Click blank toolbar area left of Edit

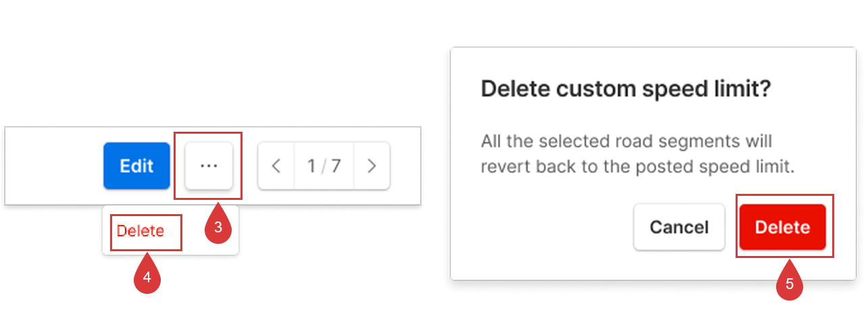(x=54, y=165)
